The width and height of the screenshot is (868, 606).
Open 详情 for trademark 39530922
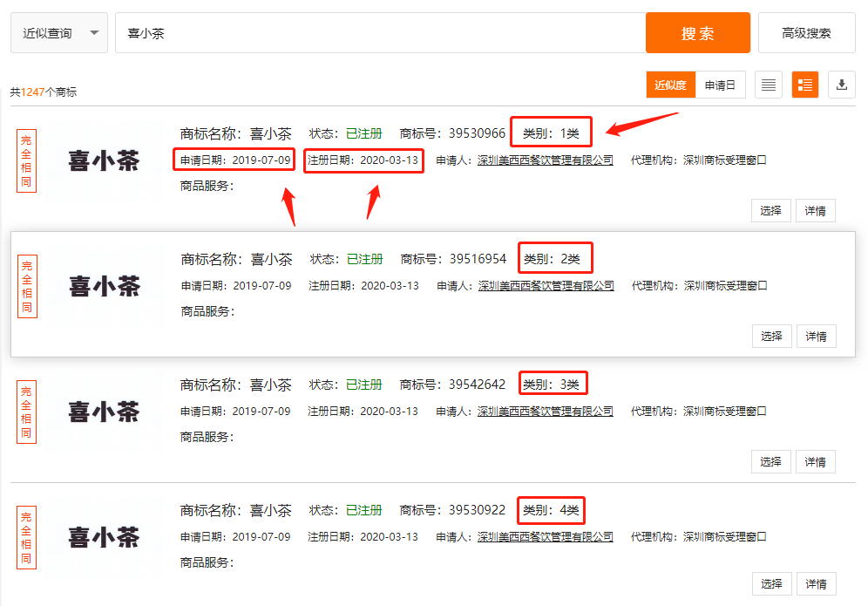pos(816,584)
